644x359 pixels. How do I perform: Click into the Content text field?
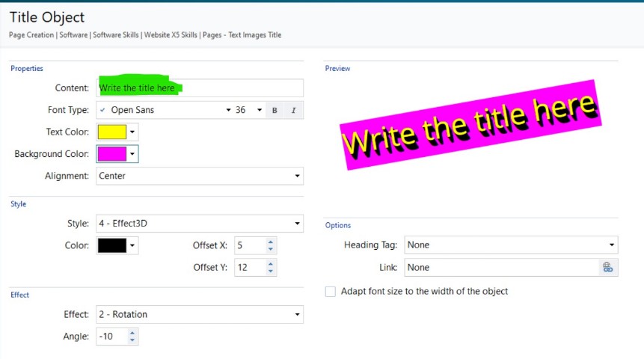[200, 88]
